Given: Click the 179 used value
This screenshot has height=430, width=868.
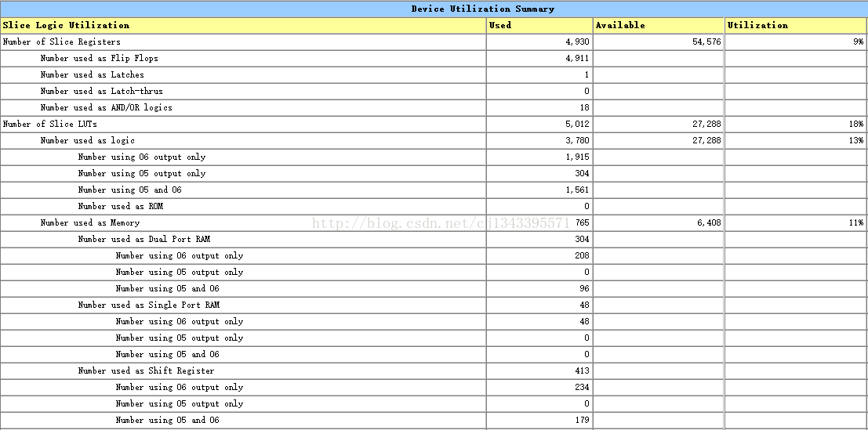Looking at the screenshot, I should tap(583, 420).
